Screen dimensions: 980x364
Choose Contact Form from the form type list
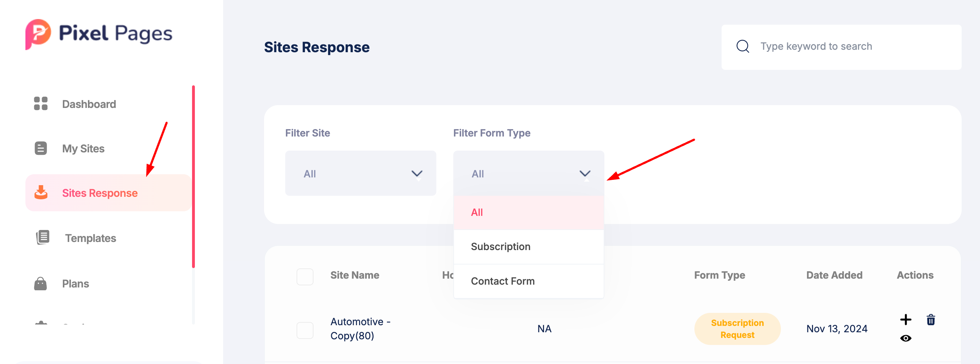(528, 281)
